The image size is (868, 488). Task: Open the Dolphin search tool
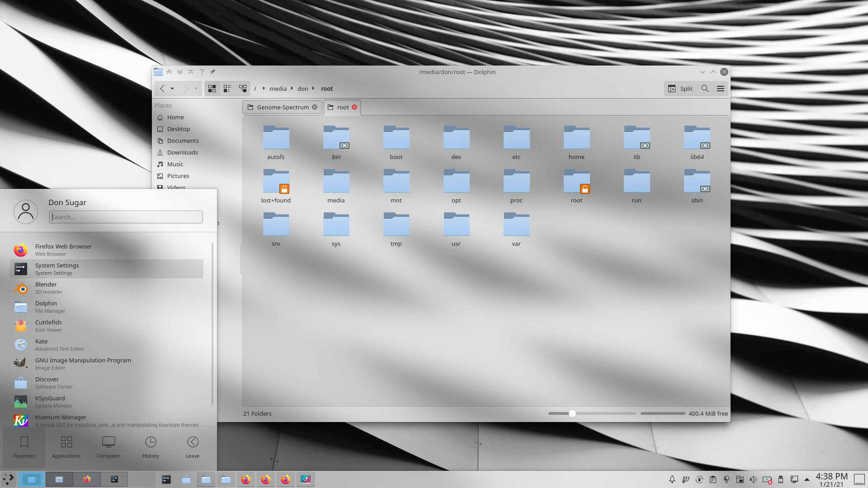705,89
